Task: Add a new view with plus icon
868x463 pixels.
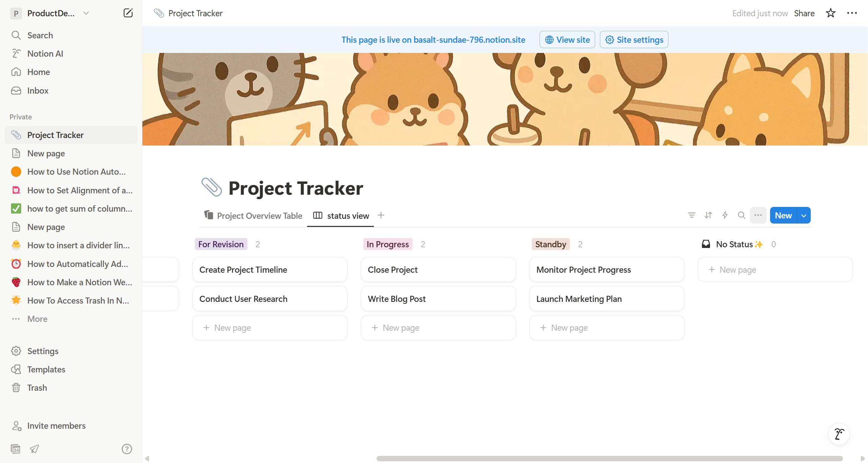Action: [x=381, y=215]
